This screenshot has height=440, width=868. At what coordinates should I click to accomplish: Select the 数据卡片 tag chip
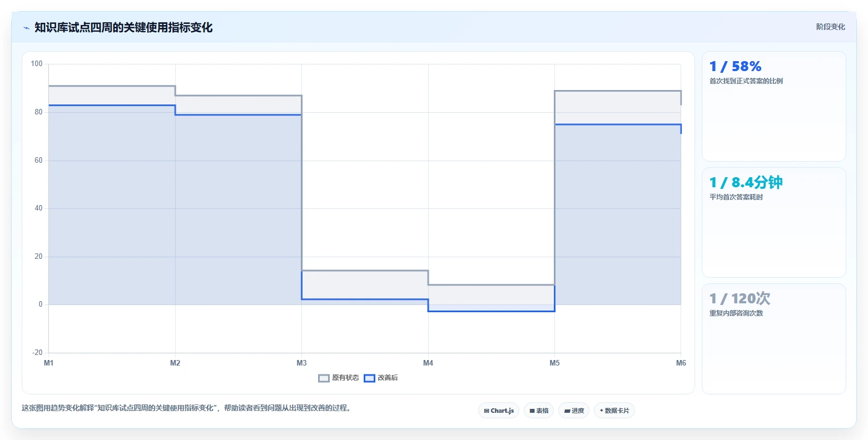click(x=614, y=411)
